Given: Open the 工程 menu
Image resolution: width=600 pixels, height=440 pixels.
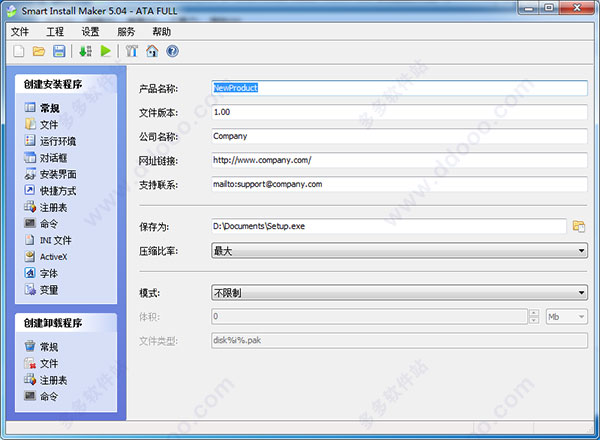Looking at the screenshot, I should pos(55,32).
